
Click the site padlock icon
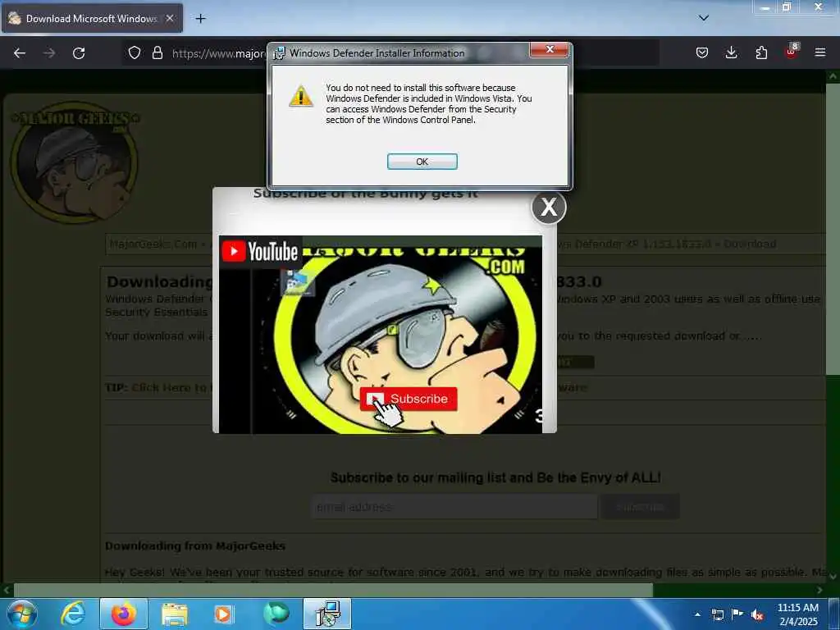click(157, 52)
